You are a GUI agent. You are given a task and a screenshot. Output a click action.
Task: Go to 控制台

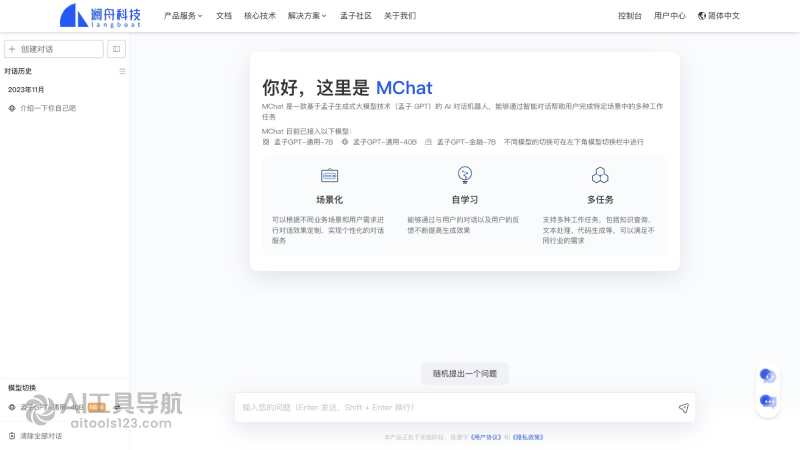(630, 16)
